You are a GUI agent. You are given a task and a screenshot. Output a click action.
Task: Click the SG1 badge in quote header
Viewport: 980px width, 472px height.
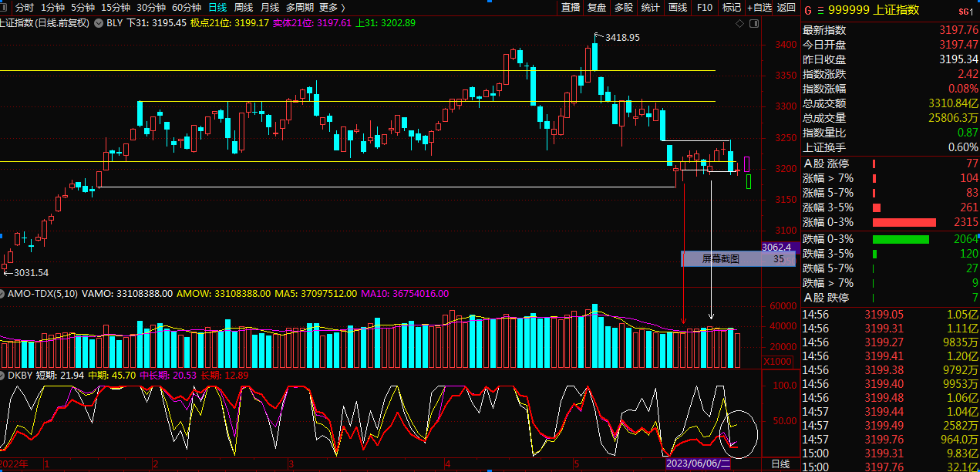click(x=965, y=11)
